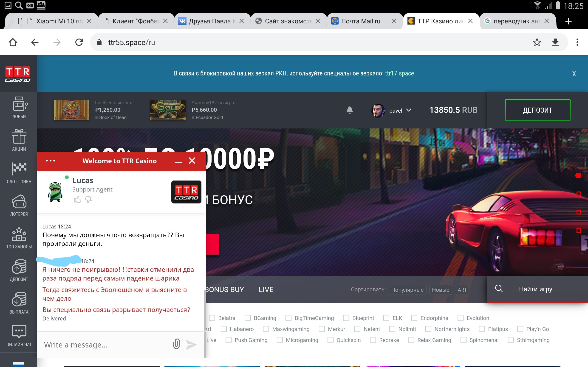Viewport: 588px width, 367px height.
Task: Open the Слот Гонка flags icon
Action: point(19,169)
